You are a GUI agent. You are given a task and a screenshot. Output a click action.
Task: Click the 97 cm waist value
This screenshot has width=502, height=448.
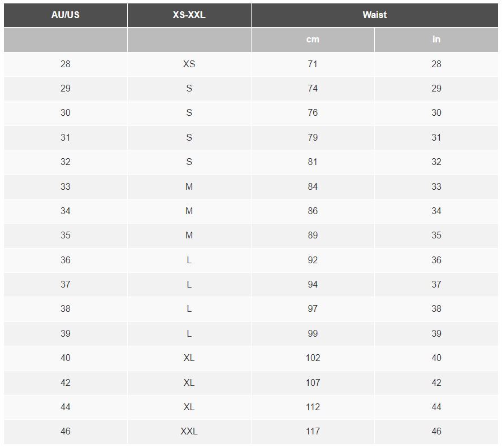click(x=313, y=309)
